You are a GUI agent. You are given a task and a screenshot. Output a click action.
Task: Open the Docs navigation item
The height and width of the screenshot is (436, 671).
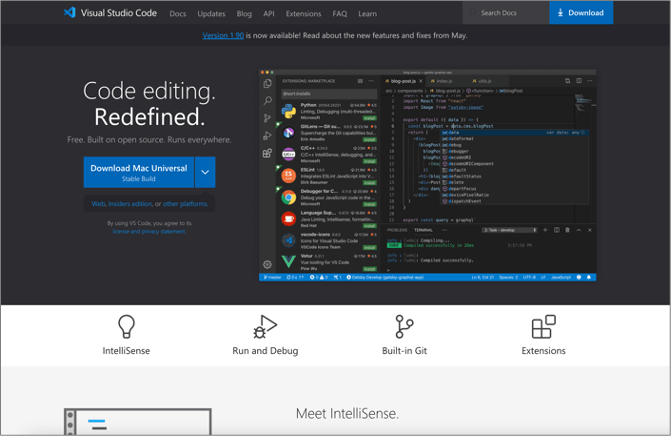coord(178,14)
